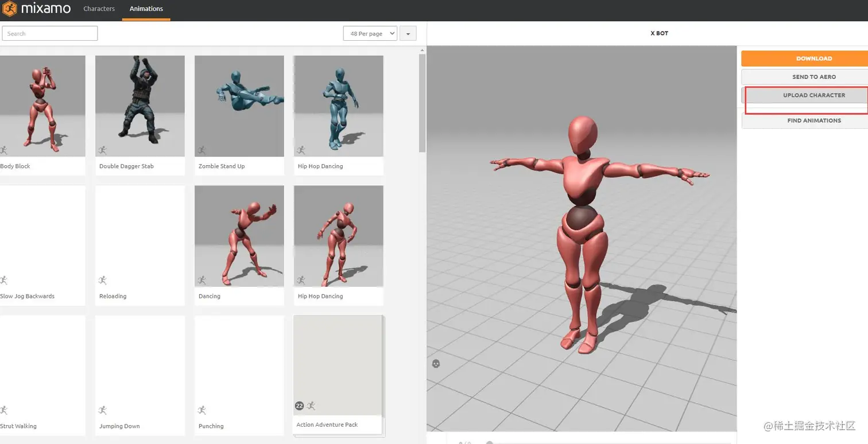Open the Strut Walking animation card

pyautogui.click(x=42, y=375)
